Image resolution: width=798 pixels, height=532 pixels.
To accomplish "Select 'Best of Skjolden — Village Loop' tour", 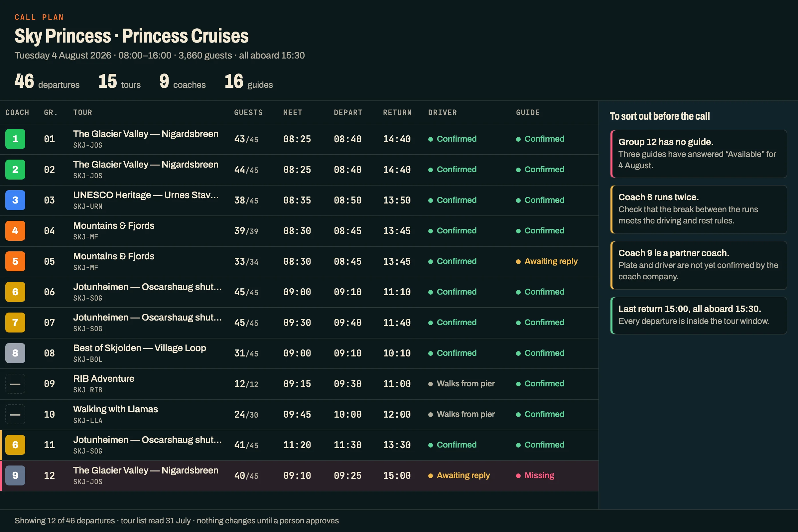I will 139,348.
